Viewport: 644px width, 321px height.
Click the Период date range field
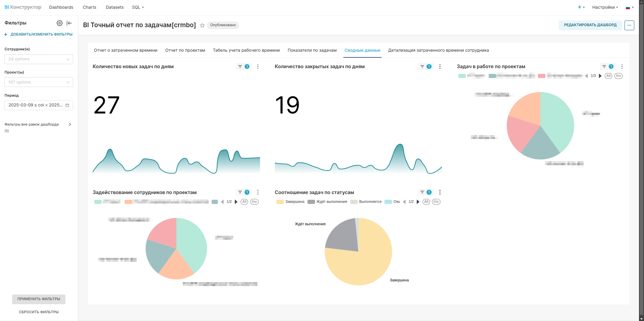(x=39, y=105)
